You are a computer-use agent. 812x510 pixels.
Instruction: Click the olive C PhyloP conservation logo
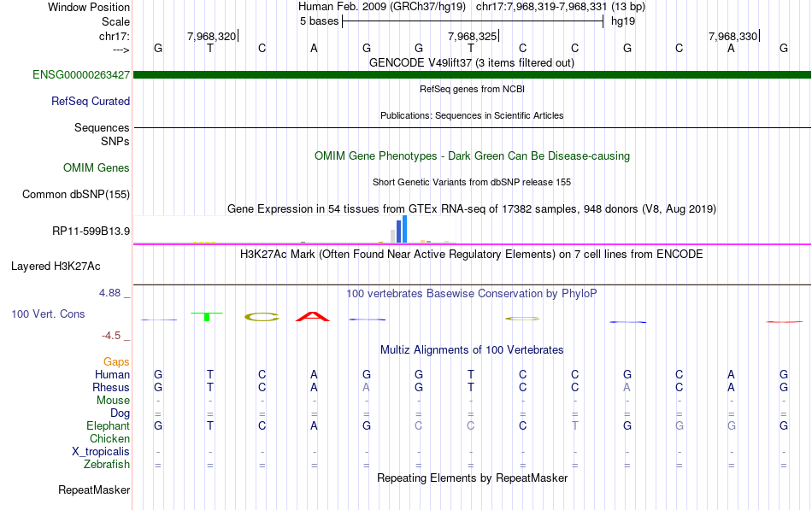tap(262, 317)
